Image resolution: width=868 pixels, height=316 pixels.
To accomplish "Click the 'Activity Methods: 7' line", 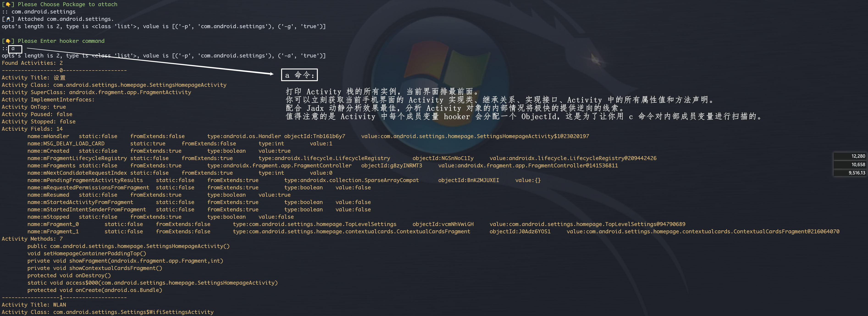I will tap(32, 239).
